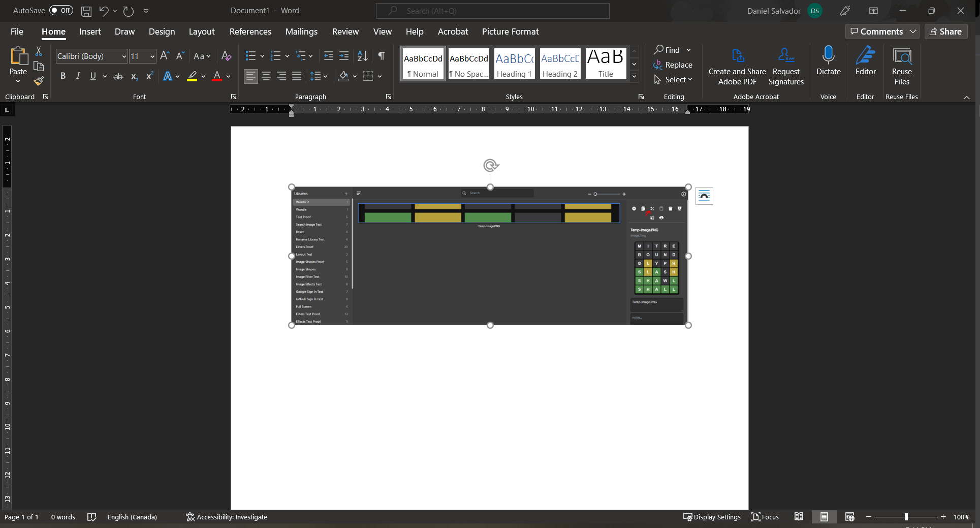Toggle AutoSave switch

[x=61, y=11]
